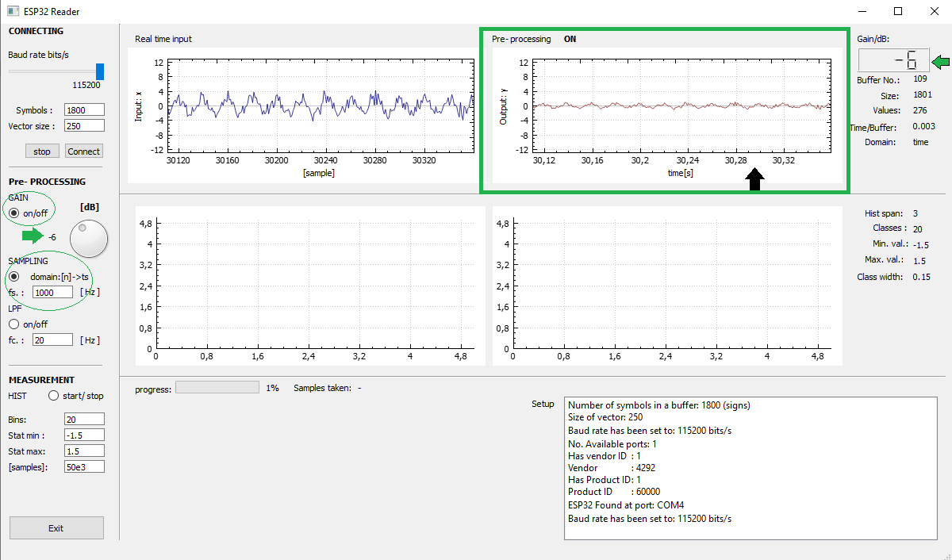Enable the SAMPLING domain:[n]->ts radio button
Viewport: 952px width, 560px height.
[x=13, y=276]
